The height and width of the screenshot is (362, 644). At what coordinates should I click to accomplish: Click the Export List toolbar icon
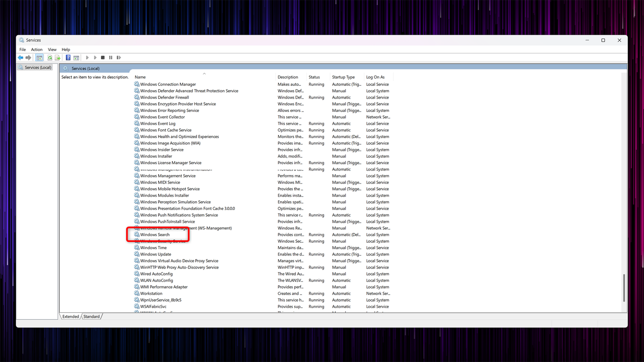click(58, 57)
